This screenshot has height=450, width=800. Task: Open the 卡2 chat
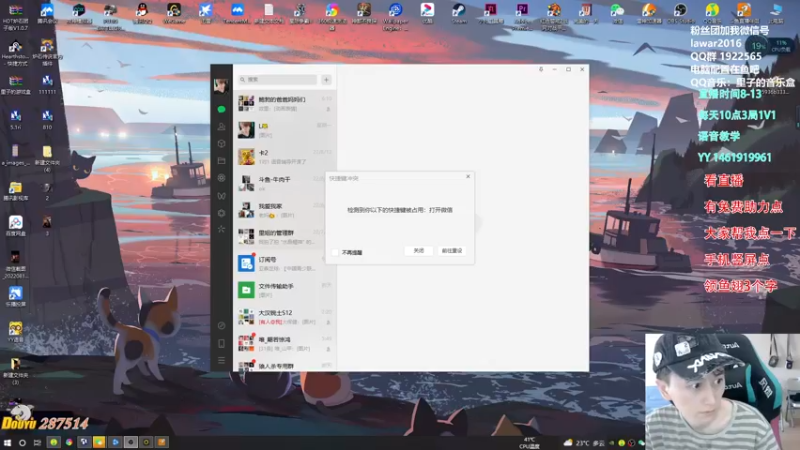(285, 157)
